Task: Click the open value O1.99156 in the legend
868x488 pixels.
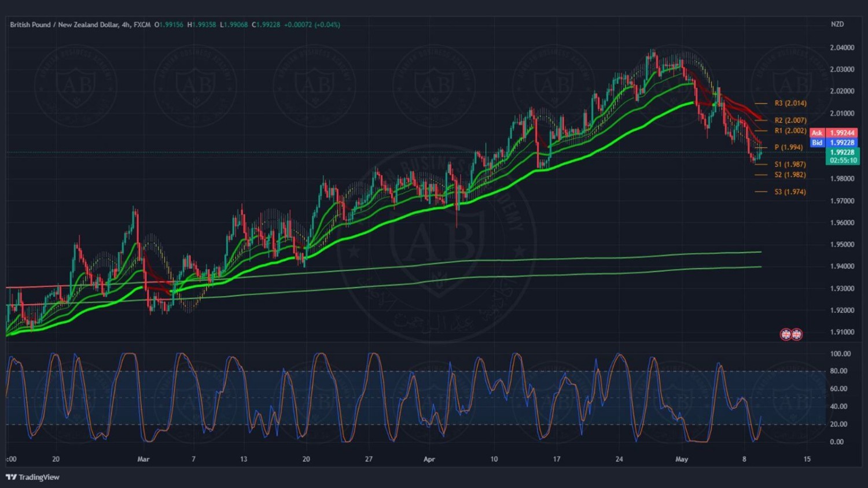Action: [168, 25]
